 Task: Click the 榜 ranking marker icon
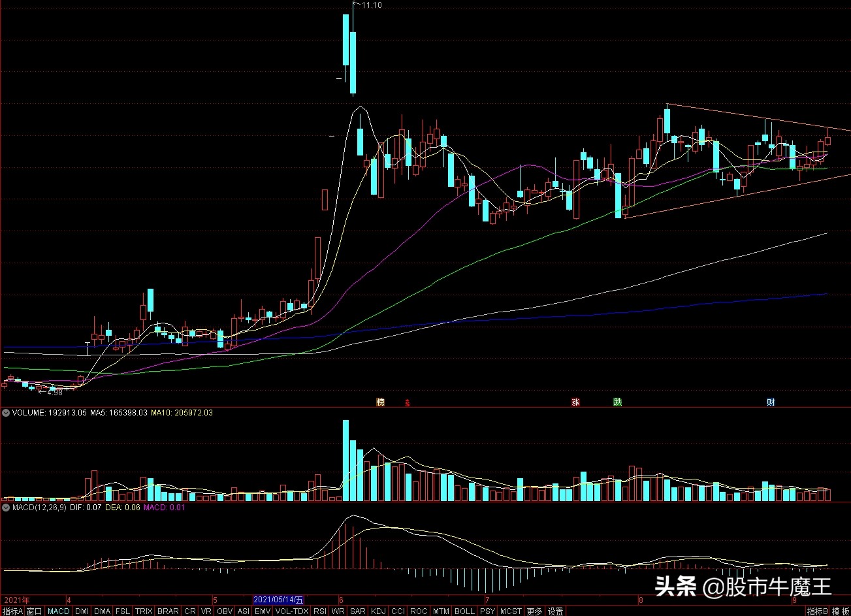(380, 402)
